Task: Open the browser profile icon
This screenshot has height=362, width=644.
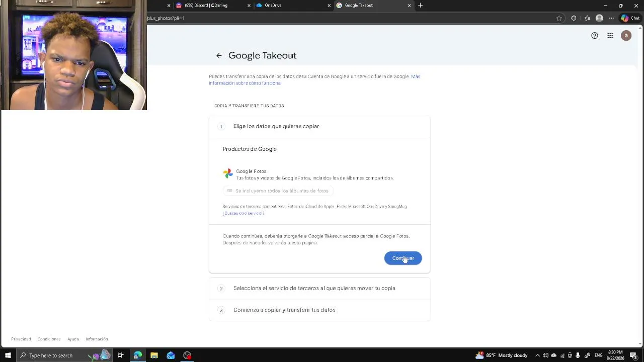Action: pyautogui.click(x=599, y=18)
